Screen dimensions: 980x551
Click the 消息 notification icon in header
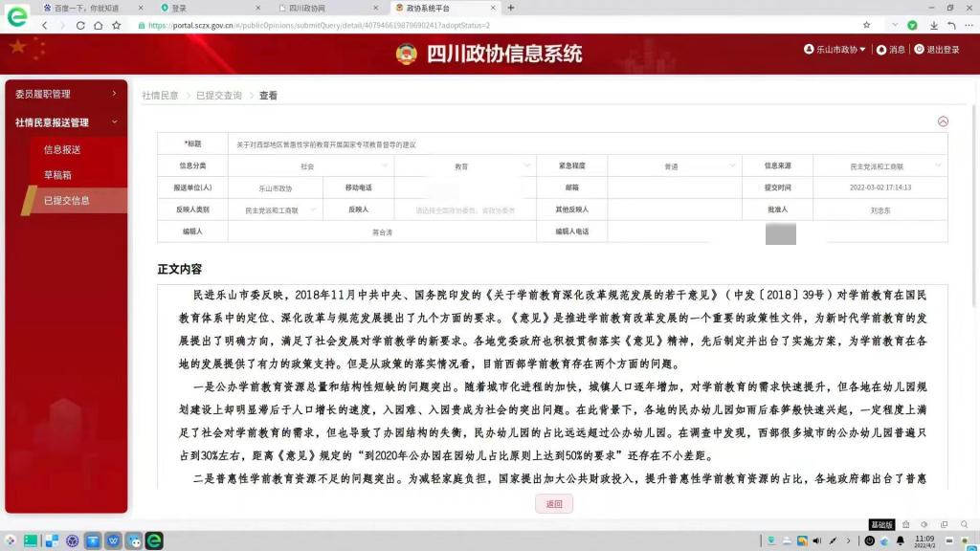(891, 50)
